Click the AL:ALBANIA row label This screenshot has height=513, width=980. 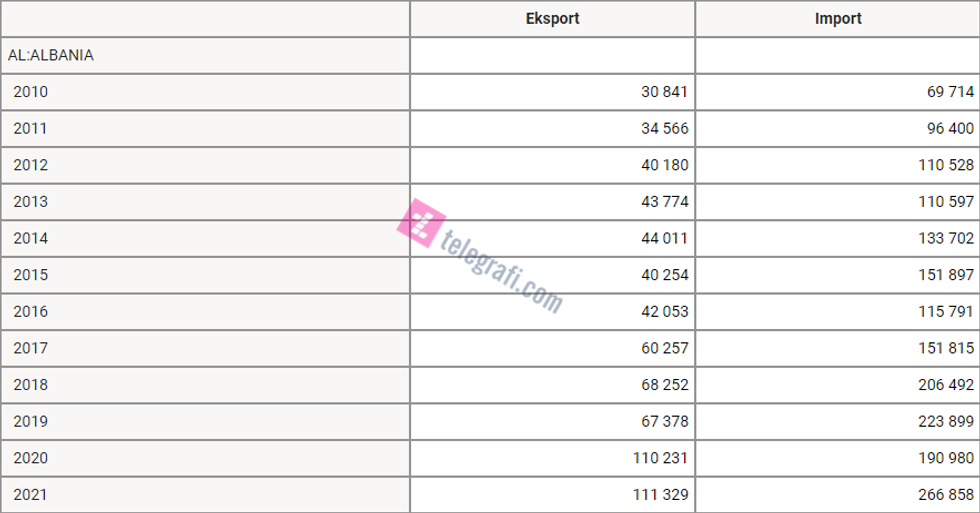pyautogui.click(x=51, y=56)
